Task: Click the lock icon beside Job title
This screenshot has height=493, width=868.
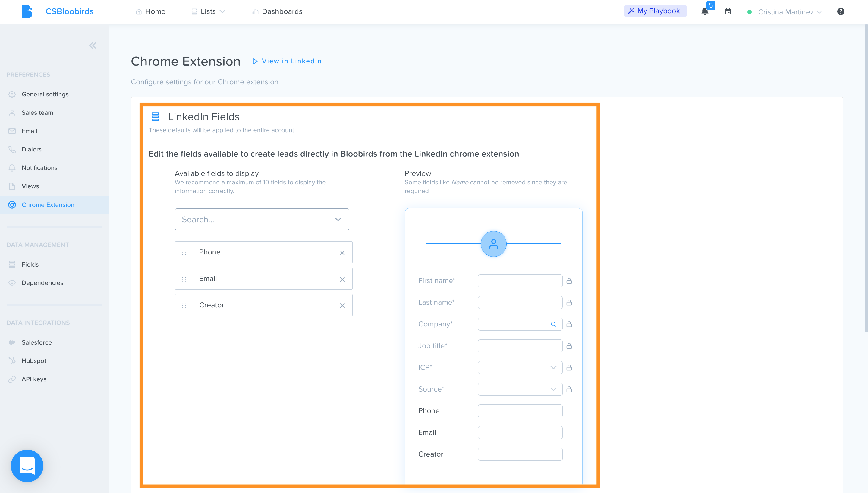Action: 569,346
